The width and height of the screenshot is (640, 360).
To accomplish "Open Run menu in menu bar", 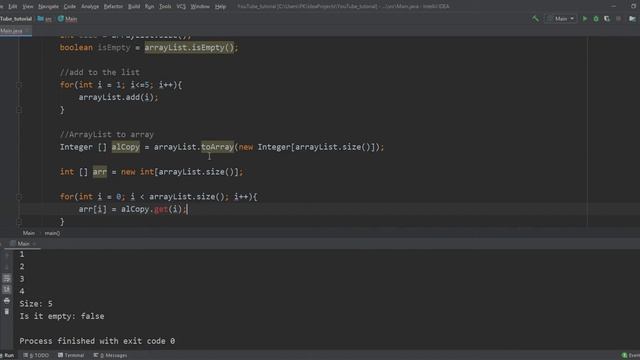I will (x=149, y=7).
